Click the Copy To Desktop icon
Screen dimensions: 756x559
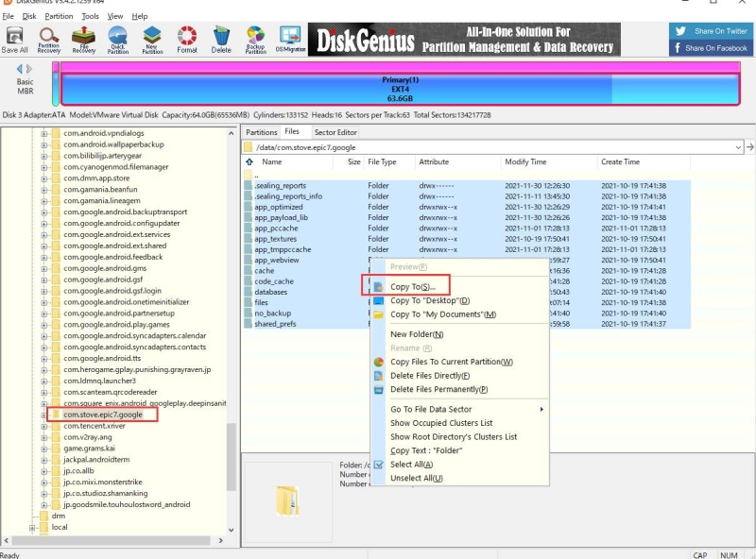(x=379, y=300)
